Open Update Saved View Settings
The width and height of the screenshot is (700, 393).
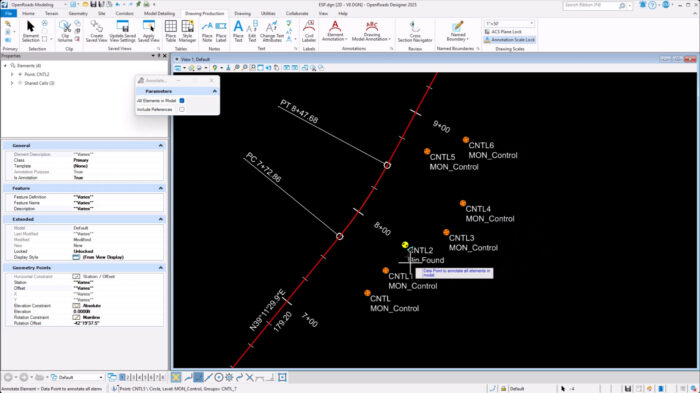click(122, 31)
